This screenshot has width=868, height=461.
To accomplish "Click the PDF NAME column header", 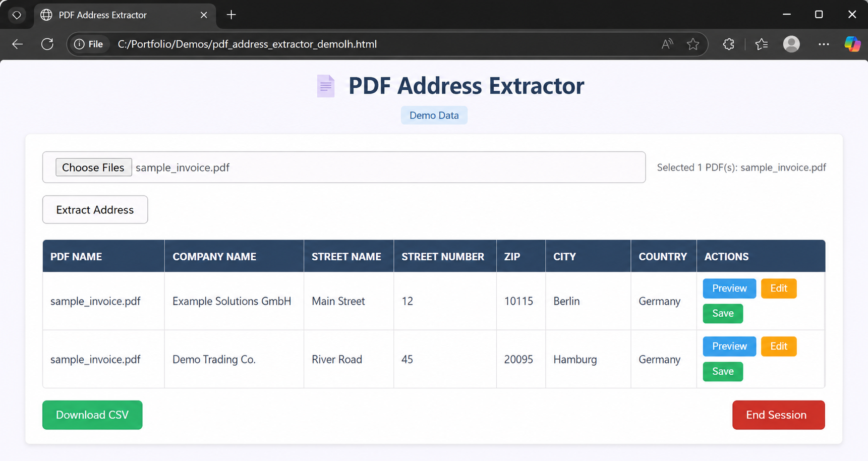I will (103, 256).
